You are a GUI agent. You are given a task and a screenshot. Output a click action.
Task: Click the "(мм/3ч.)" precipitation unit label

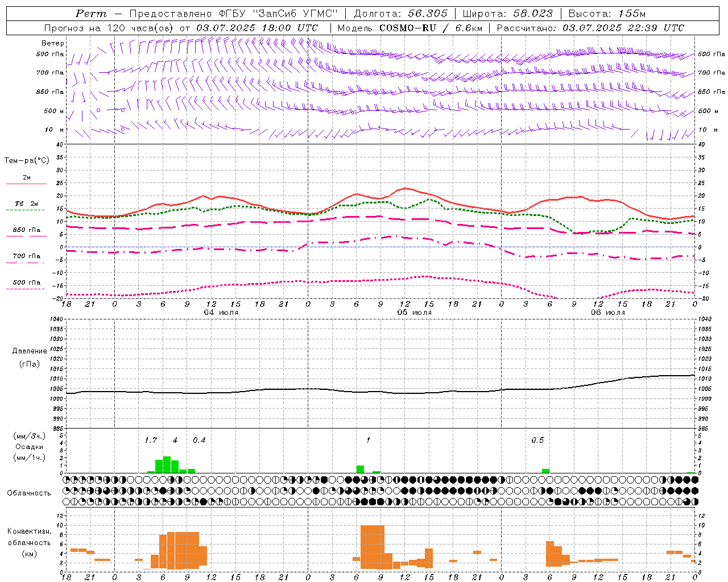(x=29, y=436)
